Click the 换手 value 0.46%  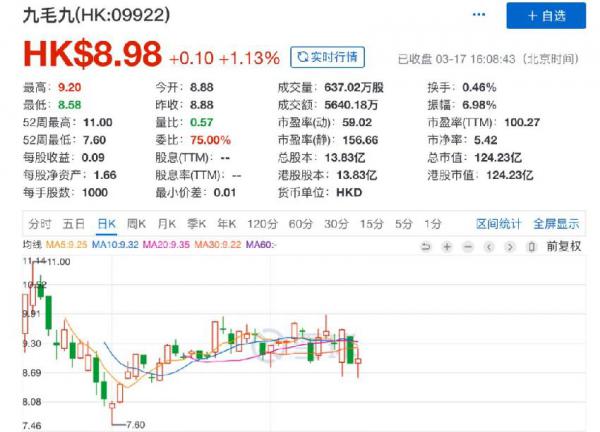pyautogui.click(x=479, y=87)
